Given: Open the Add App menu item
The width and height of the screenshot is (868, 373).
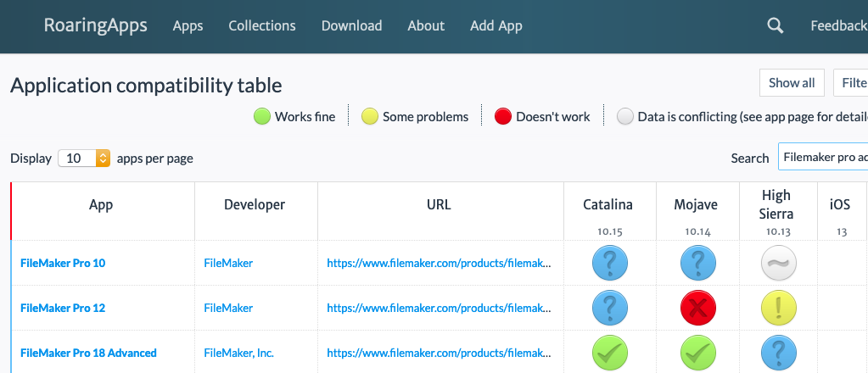Looking at the screenshot, I should [x=496, y=26].
